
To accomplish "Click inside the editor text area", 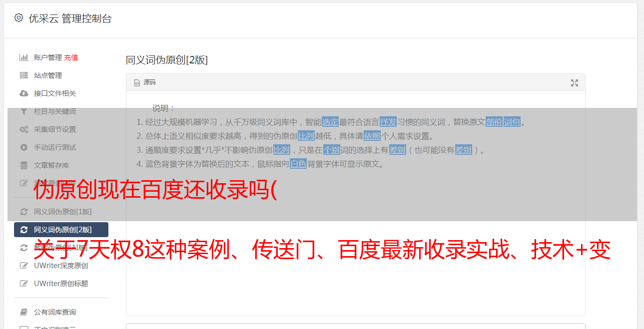I will pos(355,240).
